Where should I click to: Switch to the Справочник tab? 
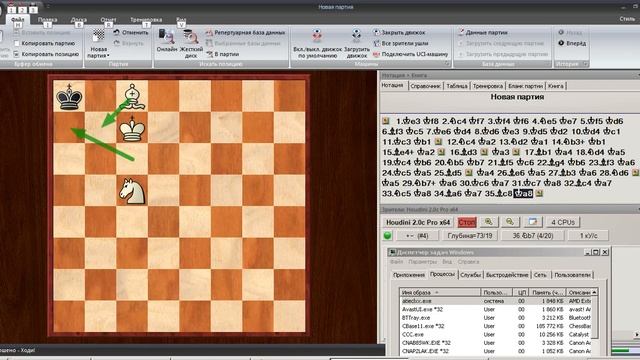[x=425, y=86]
